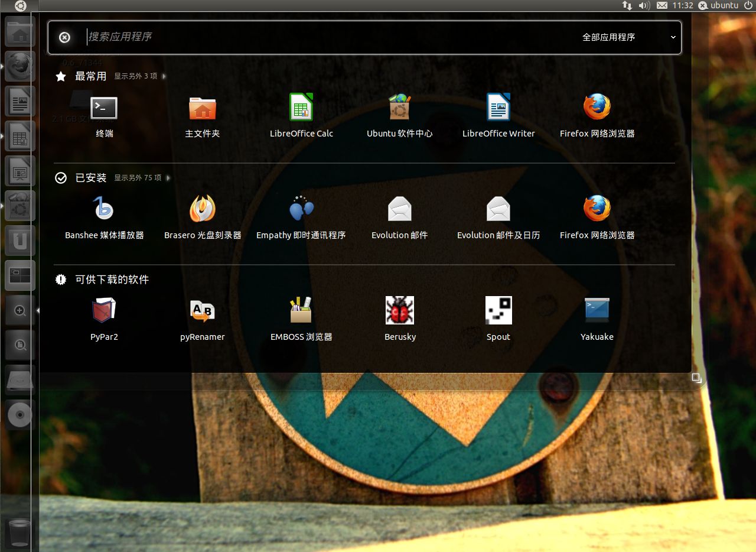
Task: Open Home Folder from the launcher
Action: pos(20,31)
